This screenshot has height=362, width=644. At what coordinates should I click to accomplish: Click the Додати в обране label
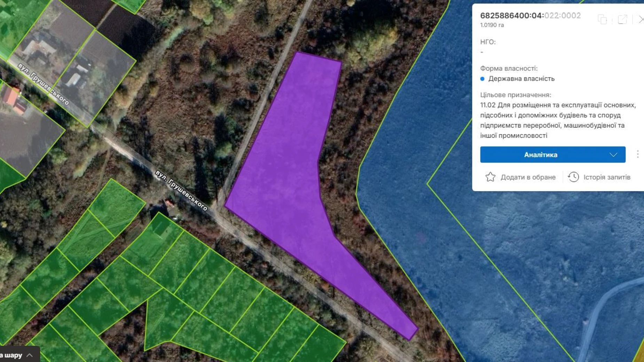point(528,177)
